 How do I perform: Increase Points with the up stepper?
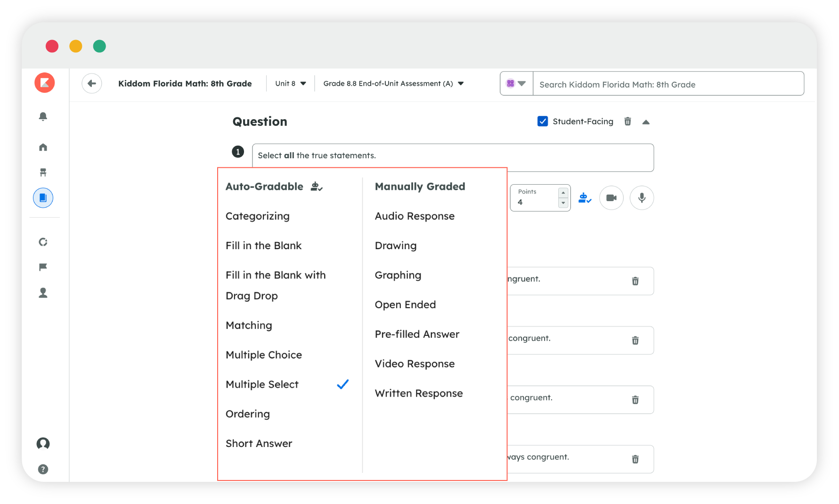click(x=563, y=193)
